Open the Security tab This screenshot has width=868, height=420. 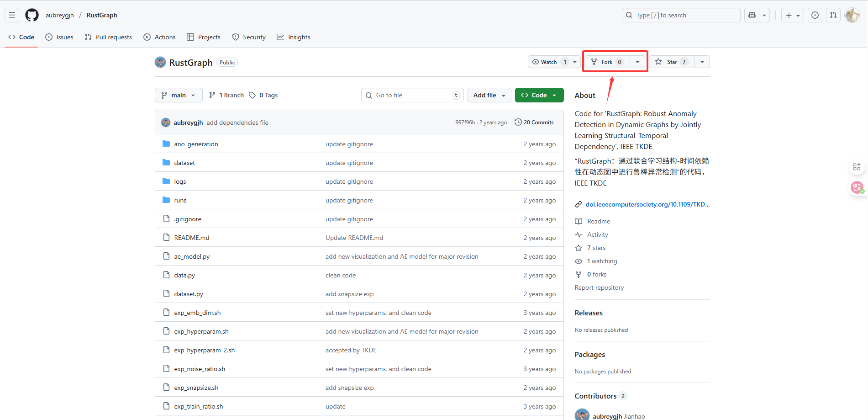tap(249, 37)
